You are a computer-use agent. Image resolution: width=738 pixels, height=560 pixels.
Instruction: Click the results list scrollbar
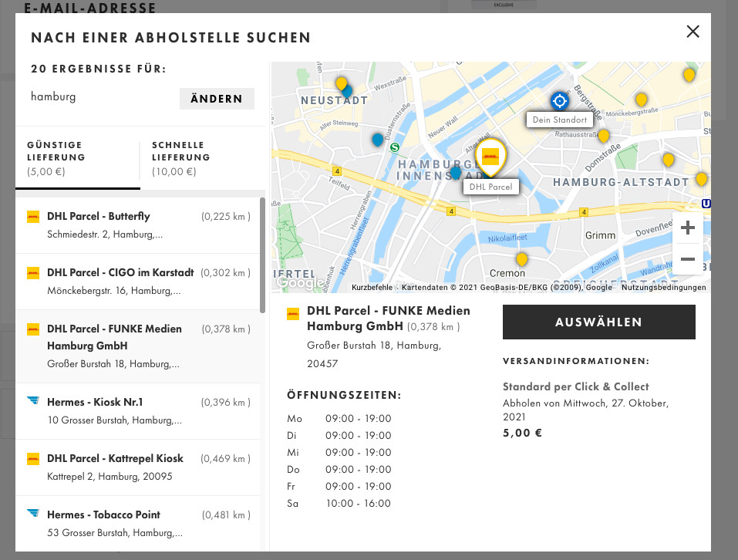click(x=262, y=255)
